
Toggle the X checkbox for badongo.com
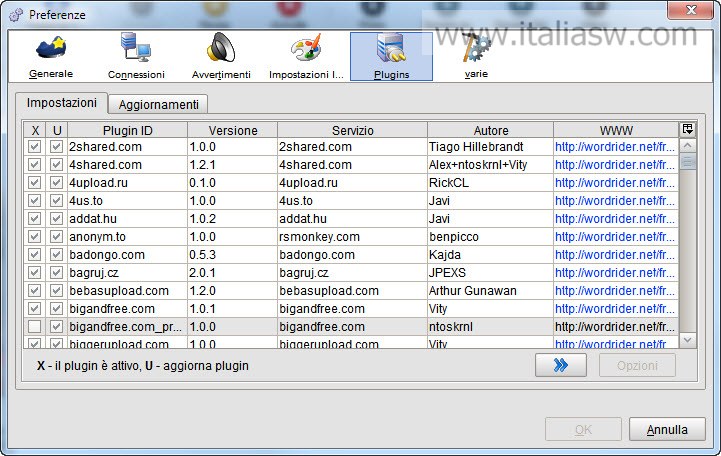[x=34, y=254]
